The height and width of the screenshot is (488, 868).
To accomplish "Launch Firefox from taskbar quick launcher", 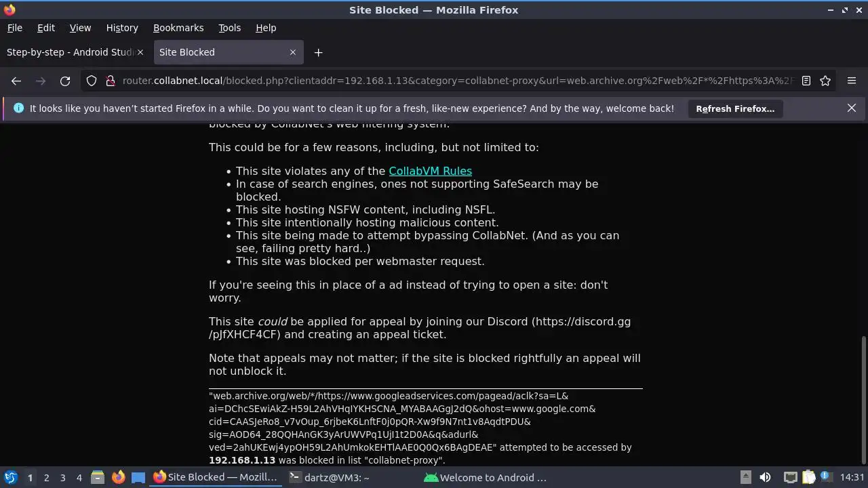I will point(118,477).
